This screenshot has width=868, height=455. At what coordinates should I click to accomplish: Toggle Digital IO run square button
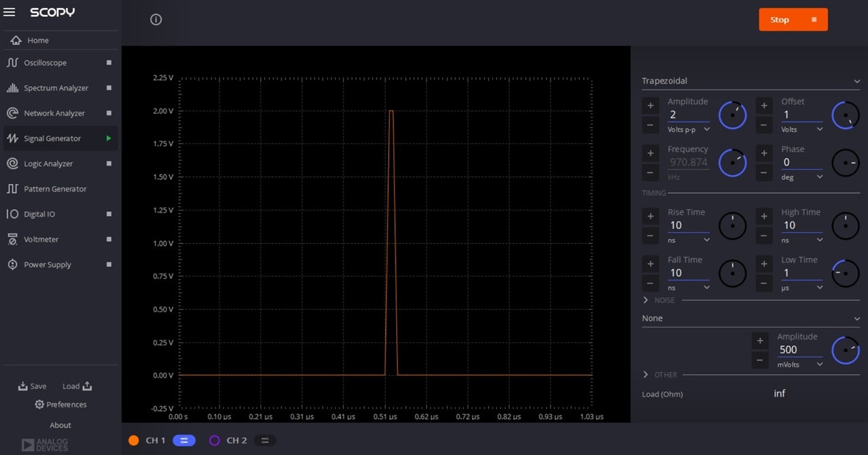pyautogui.click(x=109, y=214)
